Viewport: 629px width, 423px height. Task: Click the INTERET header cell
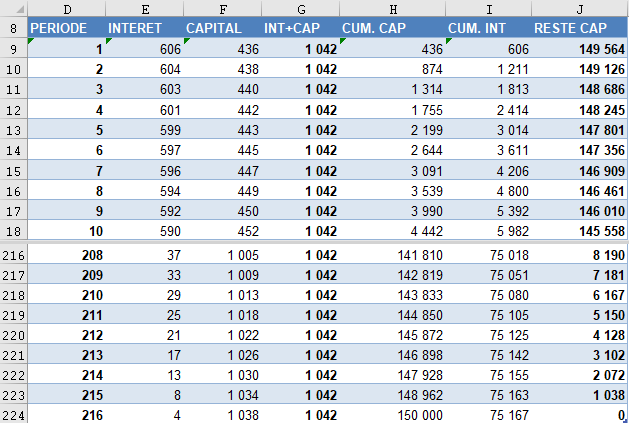click(144, 28)
